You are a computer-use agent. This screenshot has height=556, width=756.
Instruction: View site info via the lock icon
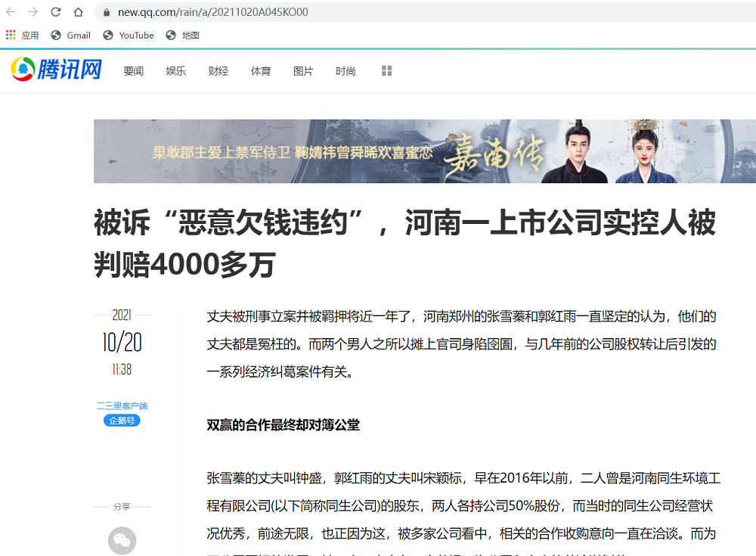pyautogui.click(x=105, y=13)
